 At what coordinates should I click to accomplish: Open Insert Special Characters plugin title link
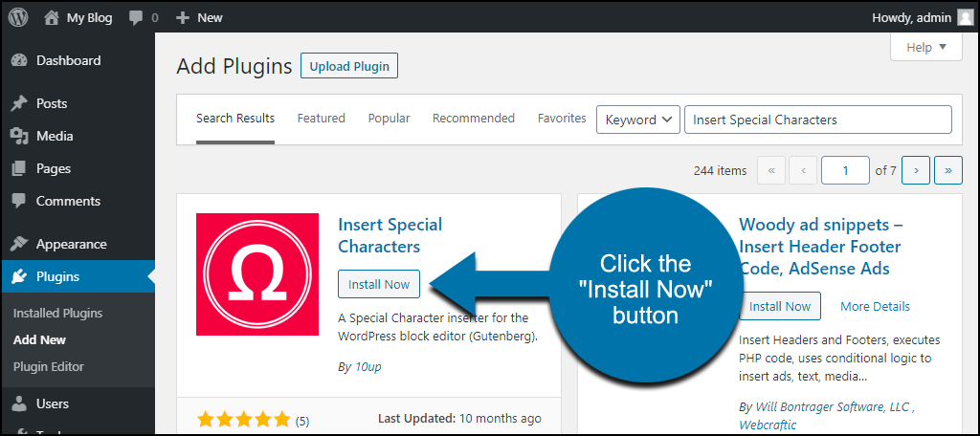[x=390, y=235]
